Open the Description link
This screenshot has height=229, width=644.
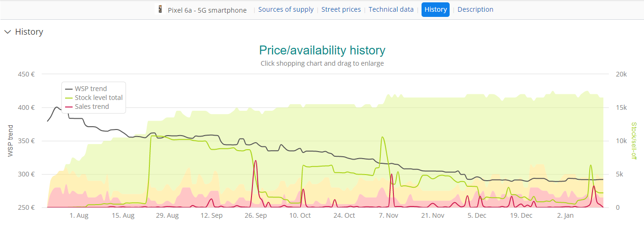click(x=475, y=9)
